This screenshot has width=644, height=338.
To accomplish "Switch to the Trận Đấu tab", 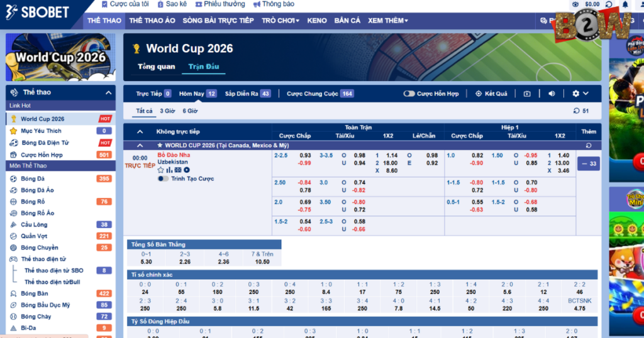I will point(204,67).
